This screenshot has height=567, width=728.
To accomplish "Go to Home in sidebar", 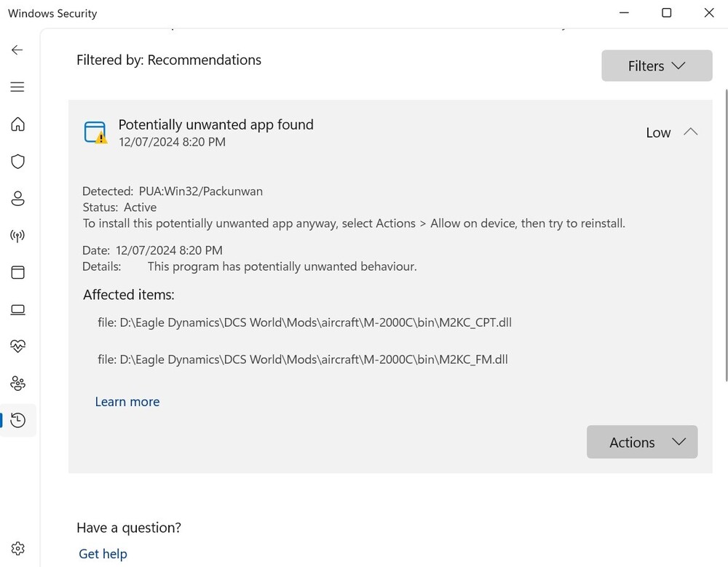I will 17,124.
